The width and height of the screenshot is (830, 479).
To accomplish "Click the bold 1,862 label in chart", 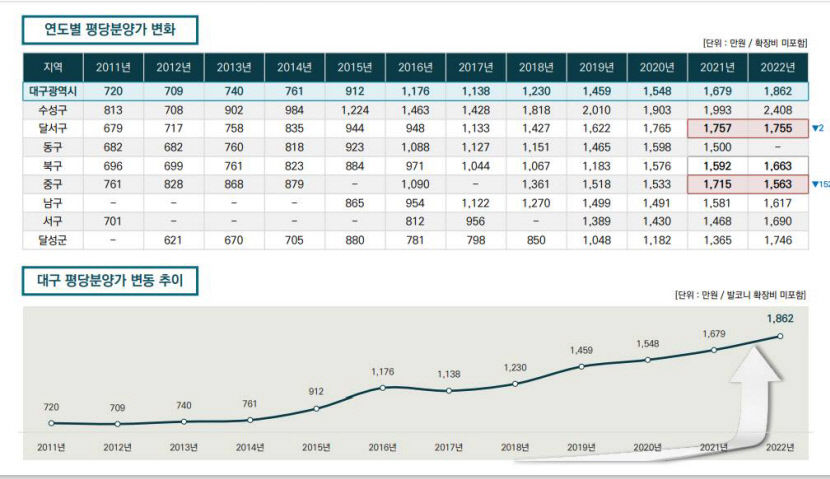I will coord(780,319).
